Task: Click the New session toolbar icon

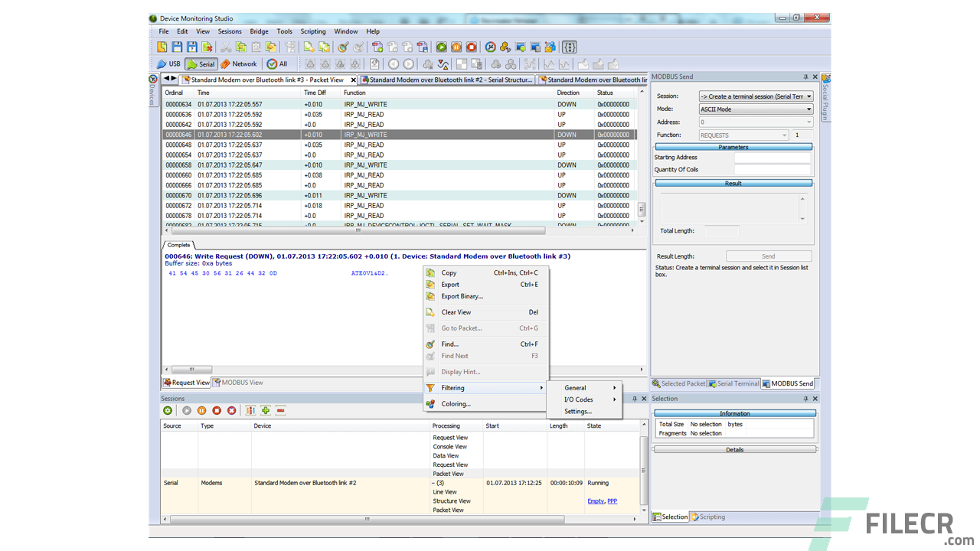Action: click(163, 47)
